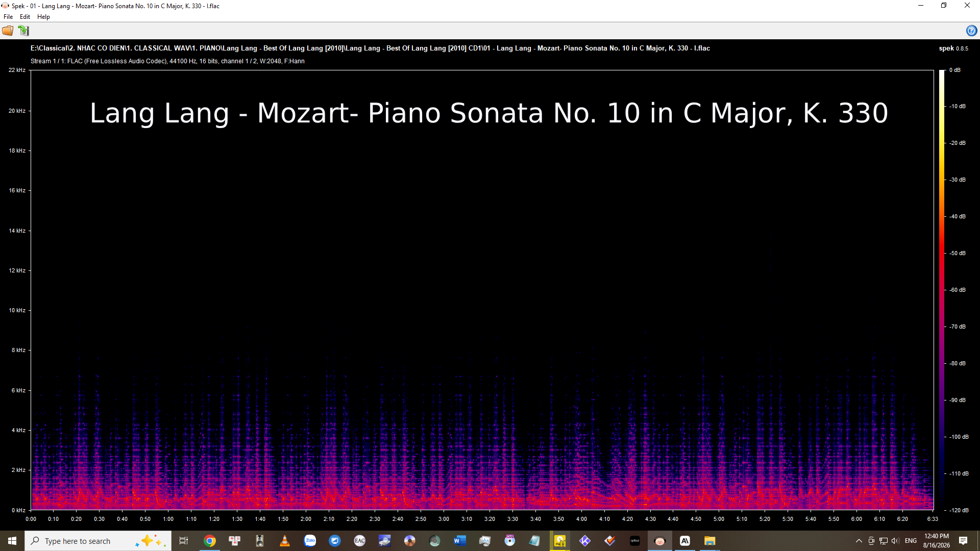Image resolution: width=980 pixels, height=551 pixels.
Task: Open the File menu
Action: click(x=8, y=17)
